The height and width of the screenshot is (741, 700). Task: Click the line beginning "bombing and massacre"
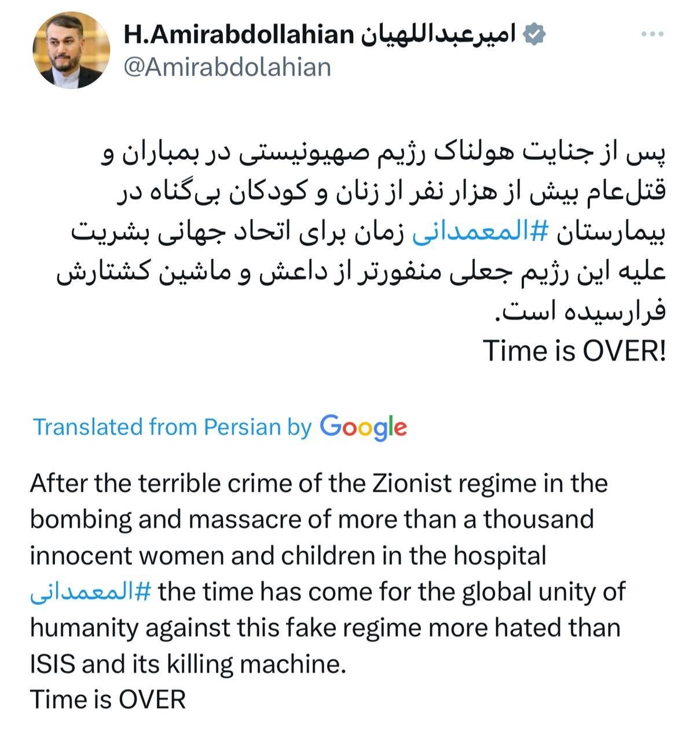[x=311, y=519]
